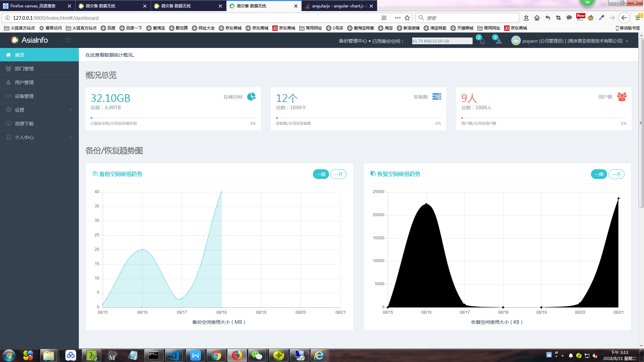The width and height of the screenshot is (644, 362).
Task: Switch recovery space trend to 一月
Action: click(616, 174)
